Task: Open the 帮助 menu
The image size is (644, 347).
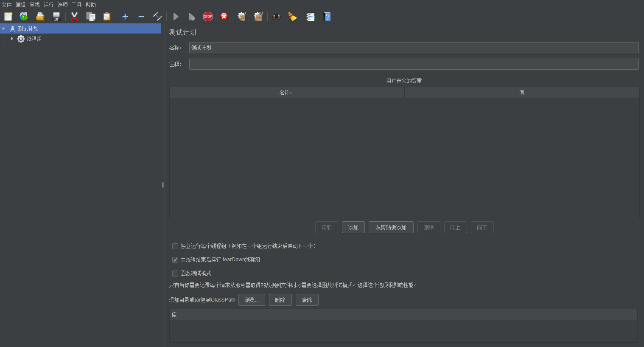Action: pyautogui.click(x=91, y=5)
